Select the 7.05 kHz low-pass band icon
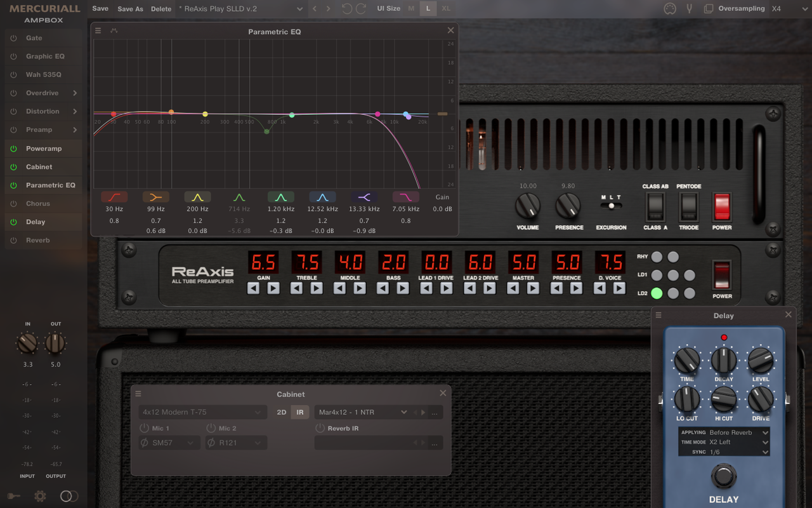812x508 pixels. point(406,197)
